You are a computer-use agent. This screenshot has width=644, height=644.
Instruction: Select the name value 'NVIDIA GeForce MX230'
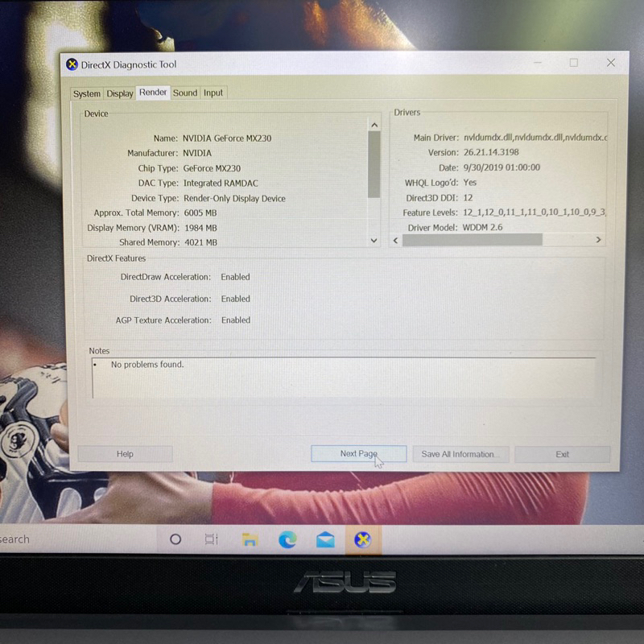(227, 138)
